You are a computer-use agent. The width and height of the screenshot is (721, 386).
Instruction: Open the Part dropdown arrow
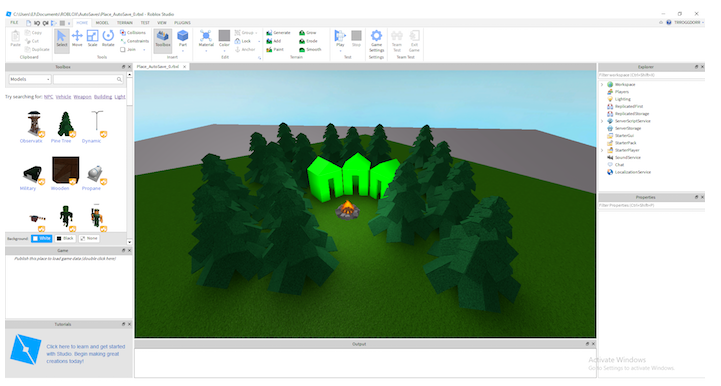pos(183,51)
